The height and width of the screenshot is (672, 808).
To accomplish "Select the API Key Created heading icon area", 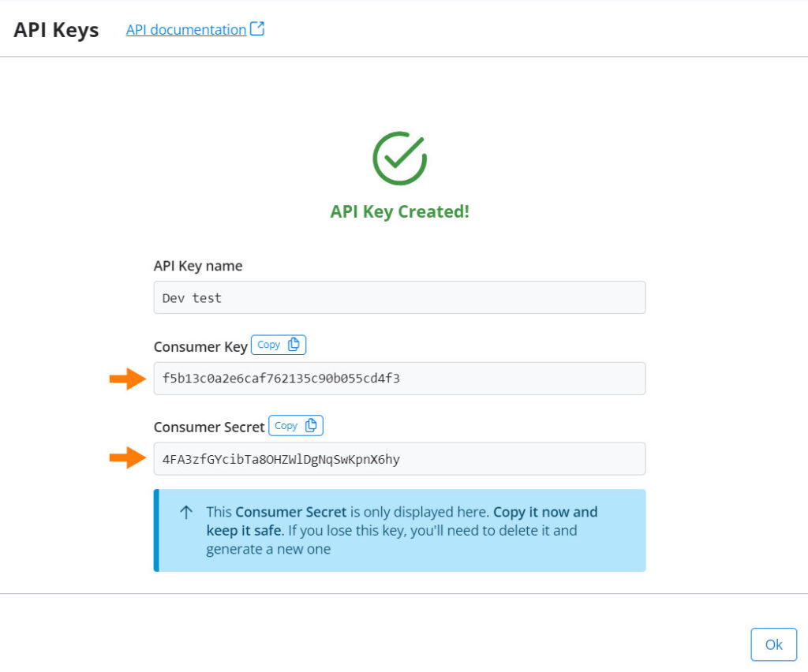I will tap(399, 157).
